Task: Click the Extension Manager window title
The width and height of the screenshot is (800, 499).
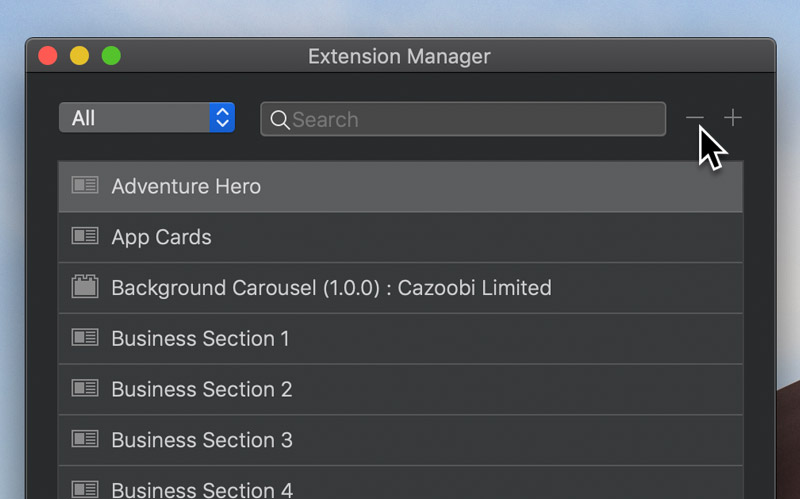Action: coord(399,56)
